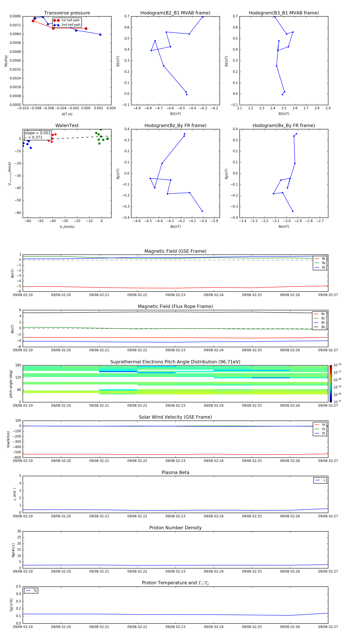Click the "VA(km/s)" axis label under WalenTest
Screen dimensions: 351x644
tap(67, 227)
